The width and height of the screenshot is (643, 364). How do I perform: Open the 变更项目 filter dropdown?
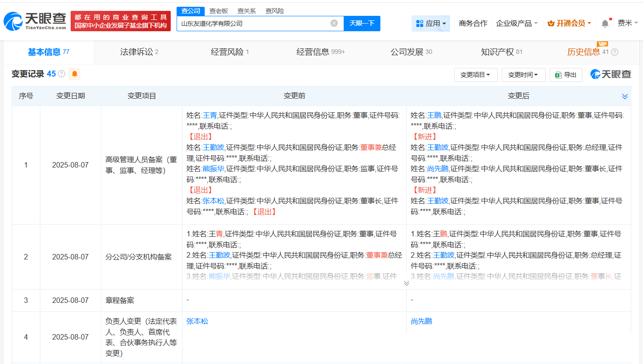point(475,75)
